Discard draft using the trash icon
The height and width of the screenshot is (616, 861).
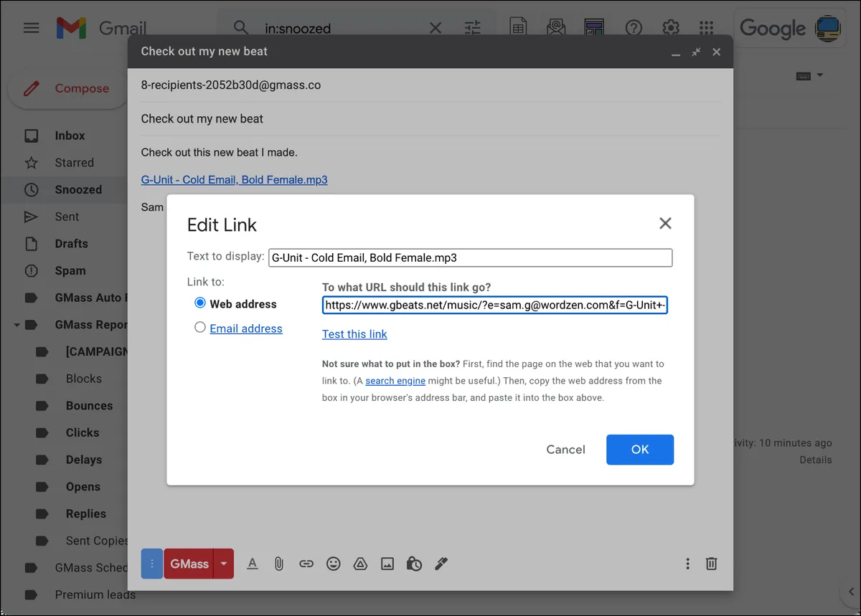(711, 564)
